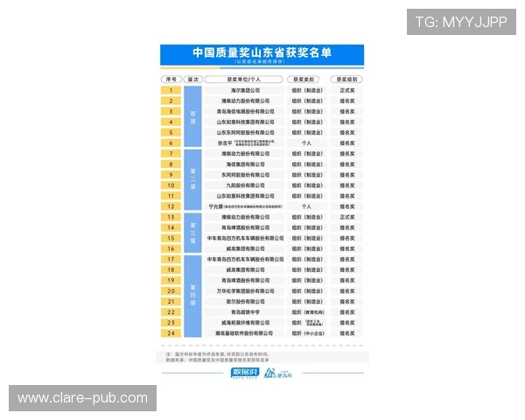Select 青岛啤酒股份有限公司 in row 14
The height and width of the screenshot is (420, 525).
coord(245,227)
